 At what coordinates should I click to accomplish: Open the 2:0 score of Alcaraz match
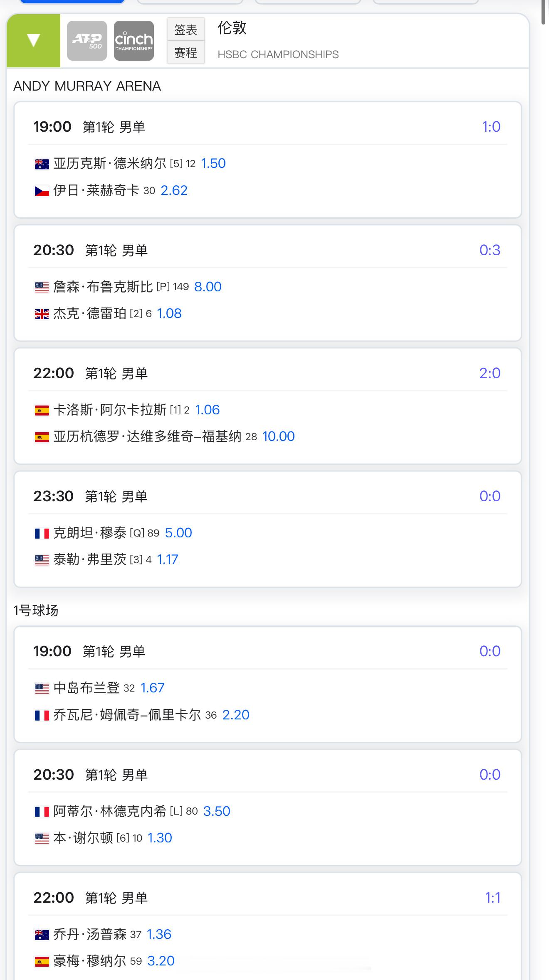[490, 373]
